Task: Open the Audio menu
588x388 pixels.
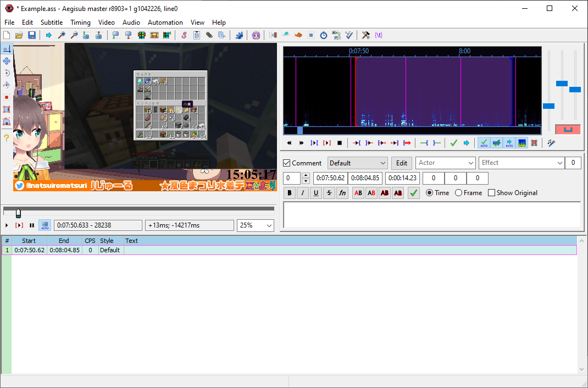Action: pyautogui.click(x=131, y=23)
